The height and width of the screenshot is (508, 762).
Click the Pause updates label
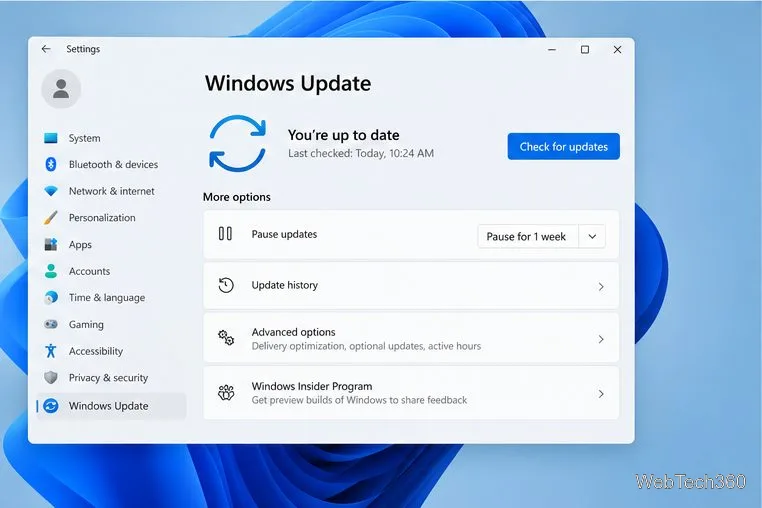[x=284, y=234]
